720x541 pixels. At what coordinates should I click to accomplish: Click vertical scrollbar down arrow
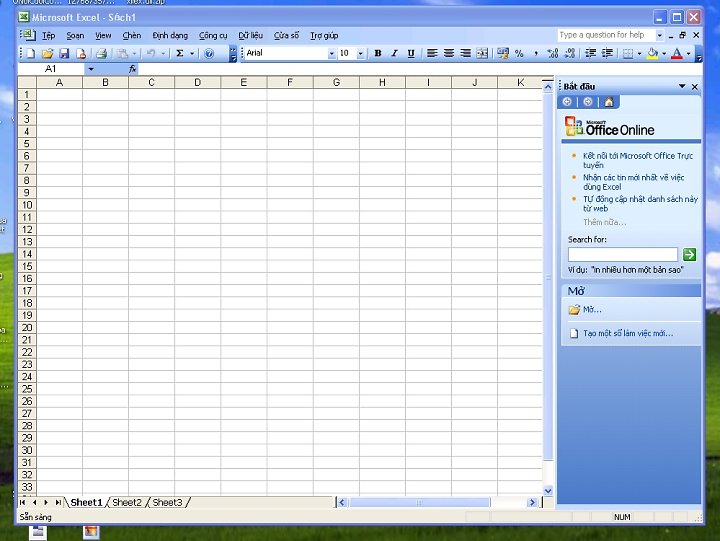click(548, 490)
